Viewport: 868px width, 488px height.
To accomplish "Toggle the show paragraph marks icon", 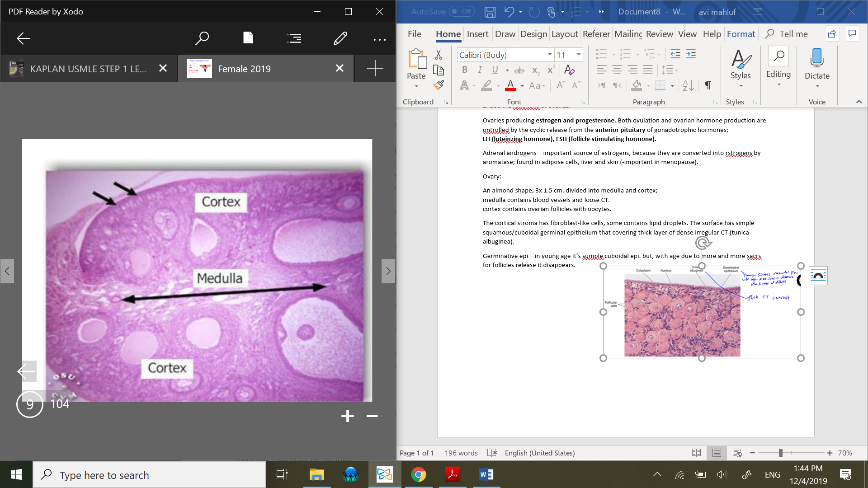I will point(708,85).
